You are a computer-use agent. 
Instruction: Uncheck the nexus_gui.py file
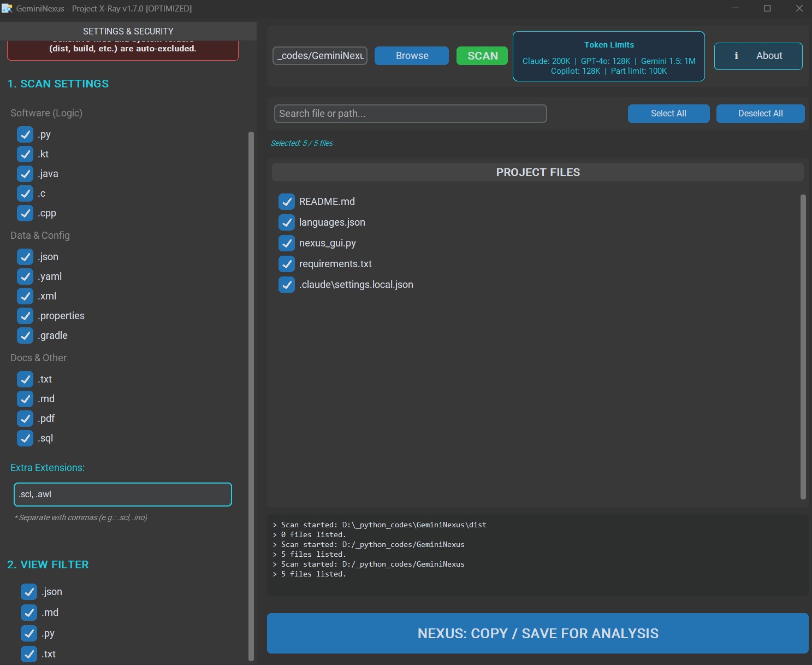[287, 243]
